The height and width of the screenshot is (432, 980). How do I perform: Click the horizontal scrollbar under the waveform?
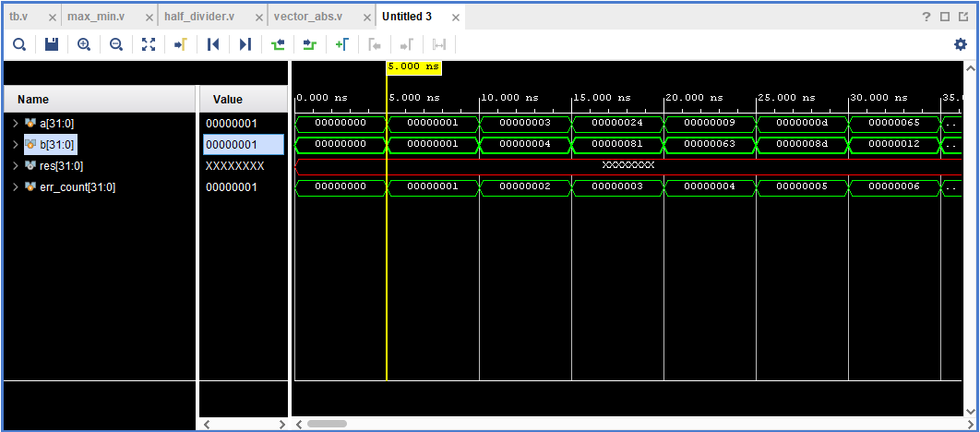point(327,424)
